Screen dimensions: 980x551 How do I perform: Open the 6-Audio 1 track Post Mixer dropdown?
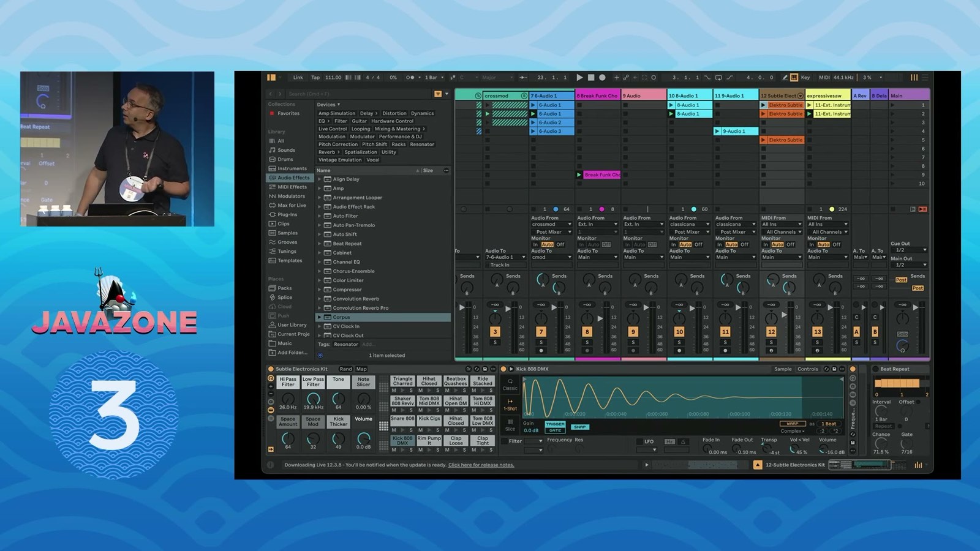[x=552, y=232]
